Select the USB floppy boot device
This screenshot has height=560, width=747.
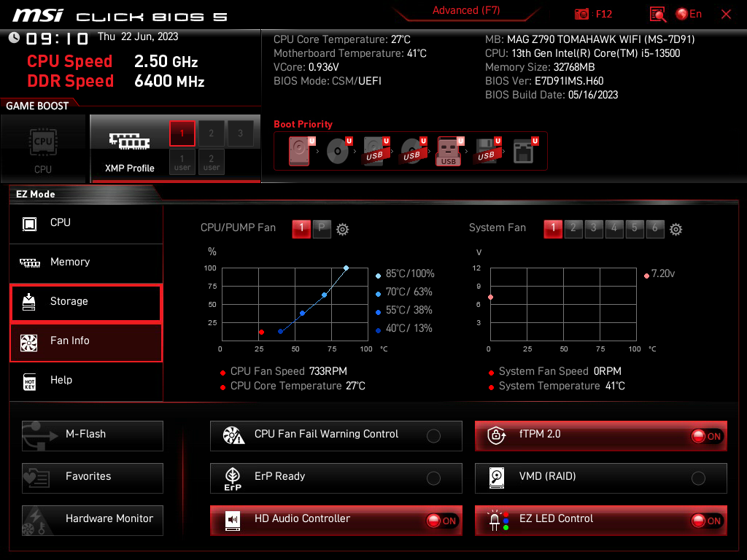click(487, 151)
